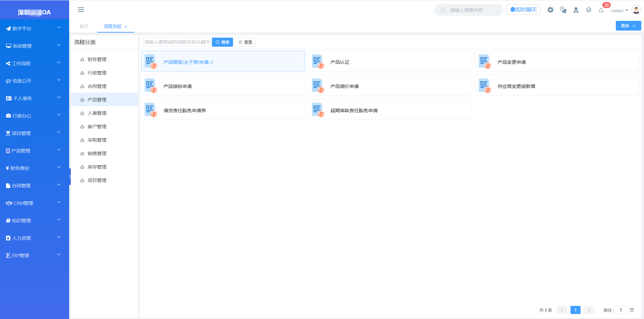Open 产品跟卖(主子表)申请-2 process card

coord(223,61)
